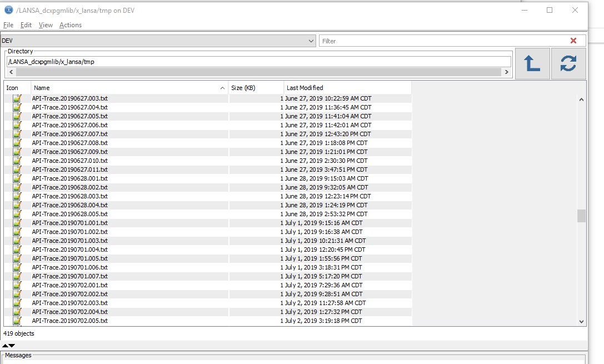Click the file icon of API-Trace.20190701.005.txt
This screenshot has height=364, width=604.
pyautogui.click(x=17, y=258)
